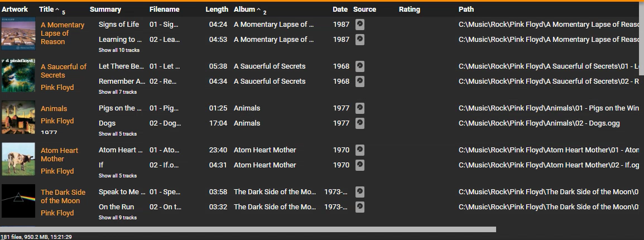Sort by Title column header

pos(46,9)
